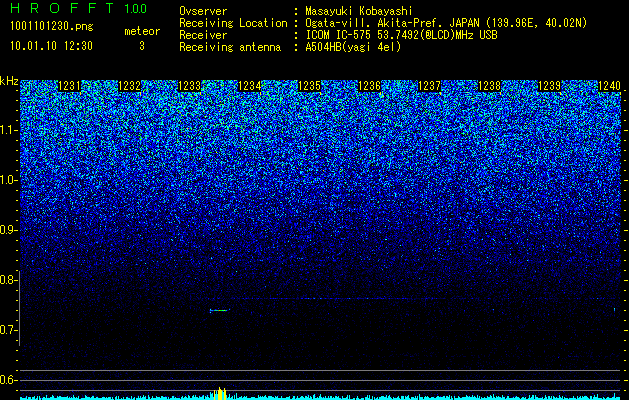Click the meteor label

click(142, 31)
